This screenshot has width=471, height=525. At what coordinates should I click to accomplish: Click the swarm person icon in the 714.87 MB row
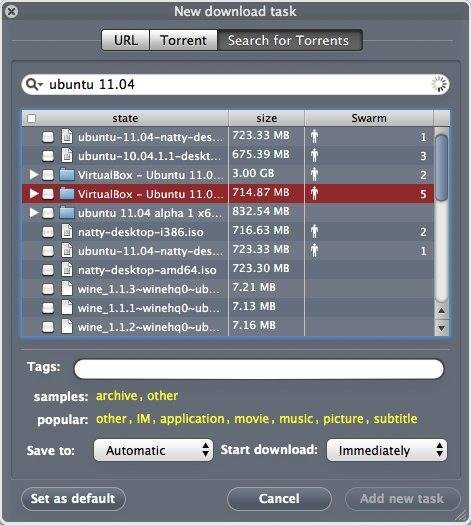314,193
